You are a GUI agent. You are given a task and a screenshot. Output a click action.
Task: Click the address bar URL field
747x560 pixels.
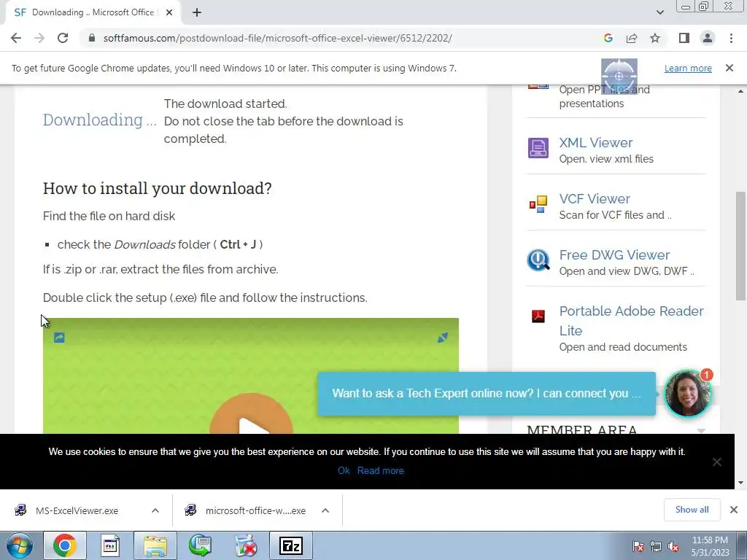coord(278,38)
